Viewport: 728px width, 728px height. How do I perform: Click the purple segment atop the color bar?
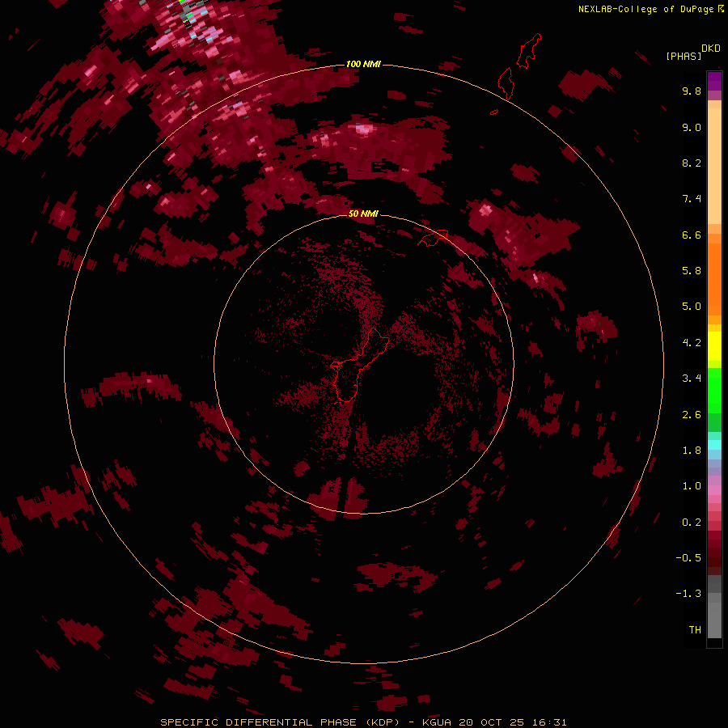[714, 81]
